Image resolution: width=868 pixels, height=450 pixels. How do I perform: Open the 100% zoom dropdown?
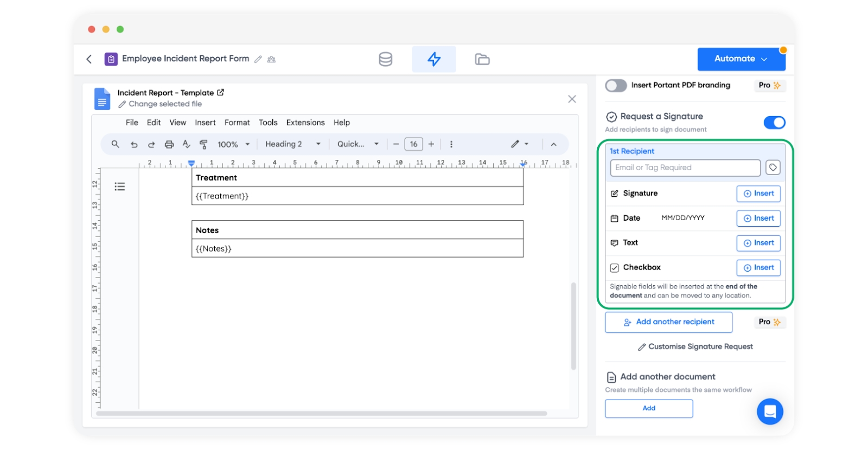coord(233,144)
